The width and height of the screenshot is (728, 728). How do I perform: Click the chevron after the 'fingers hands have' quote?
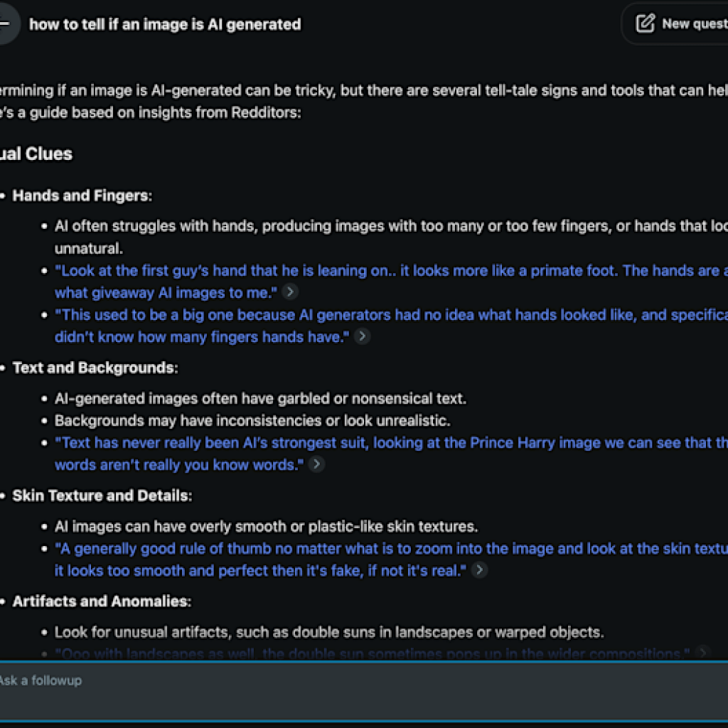pyautogui.click(x=363, y=336)
